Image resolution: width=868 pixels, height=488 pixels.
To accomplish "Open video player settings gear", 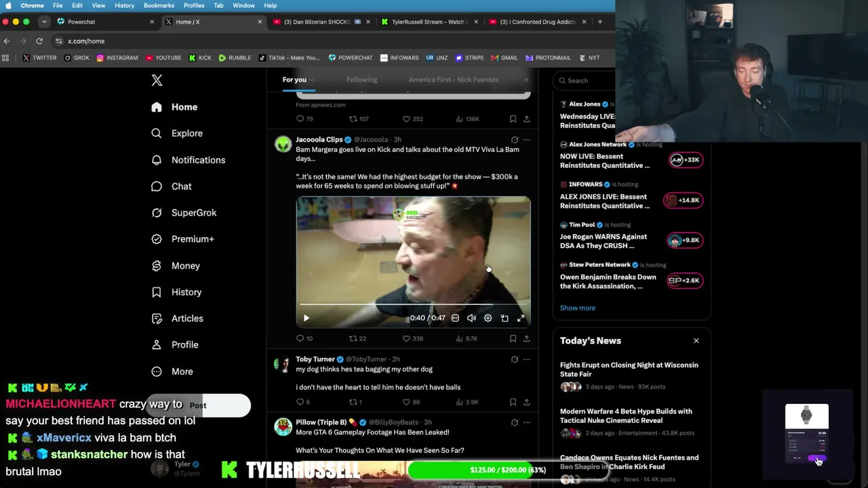I will [x=488, y=318].
